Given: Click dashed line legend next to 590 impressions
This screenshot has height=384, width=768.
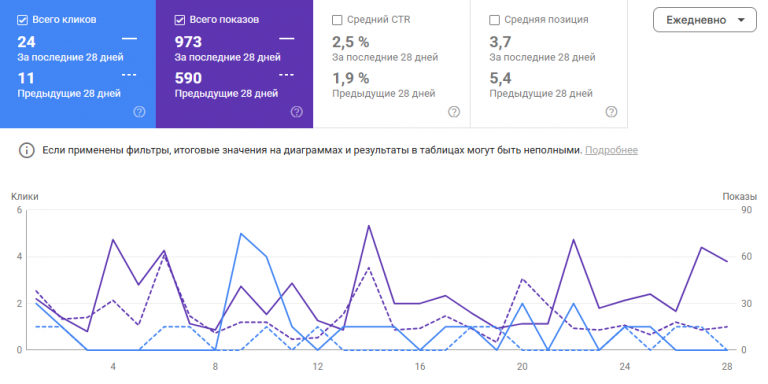Looking at the screenshot, I should 287,75.
